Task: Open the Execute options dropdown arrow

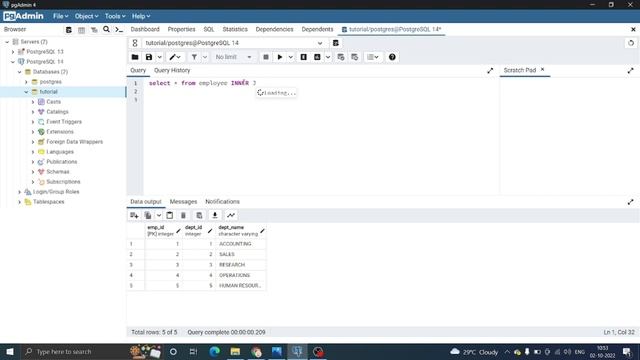Action: tap(291, 57)
